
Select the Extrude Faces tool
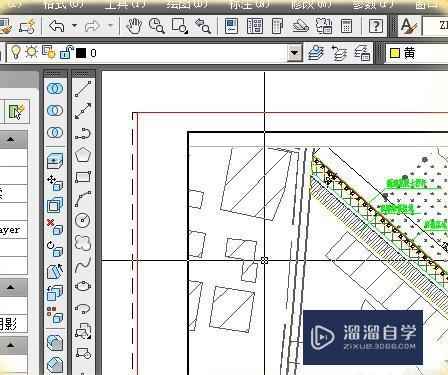click(55, 161)
